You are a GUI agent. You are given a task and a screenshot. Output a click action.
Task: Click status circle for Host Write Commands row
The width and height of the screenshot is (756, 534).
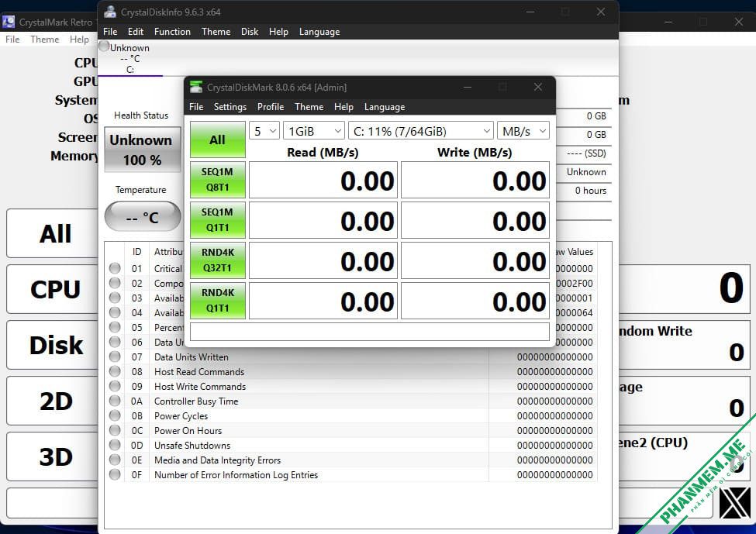click(115, 386)
